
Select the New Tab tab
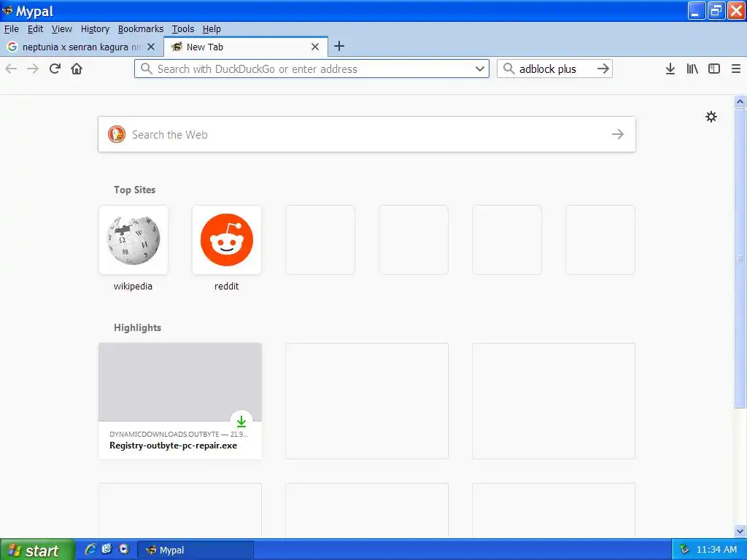246,47
